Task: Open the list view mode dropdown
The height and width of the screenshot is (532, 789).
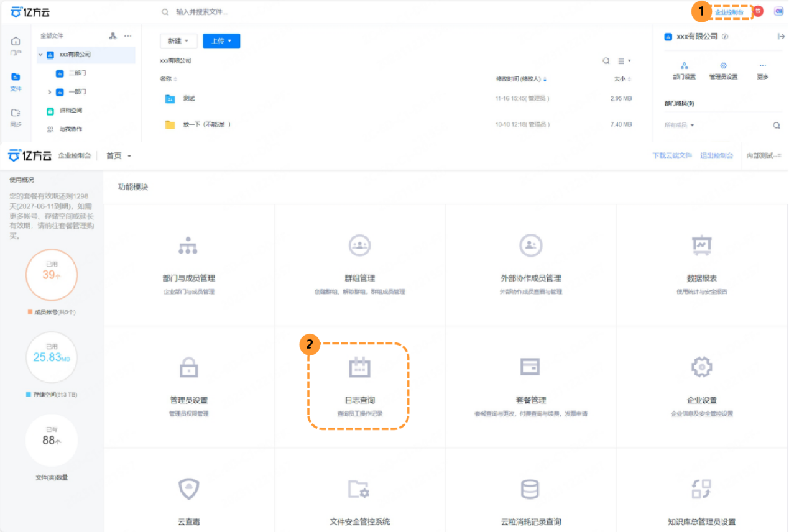Action: (x=624, y=61)
